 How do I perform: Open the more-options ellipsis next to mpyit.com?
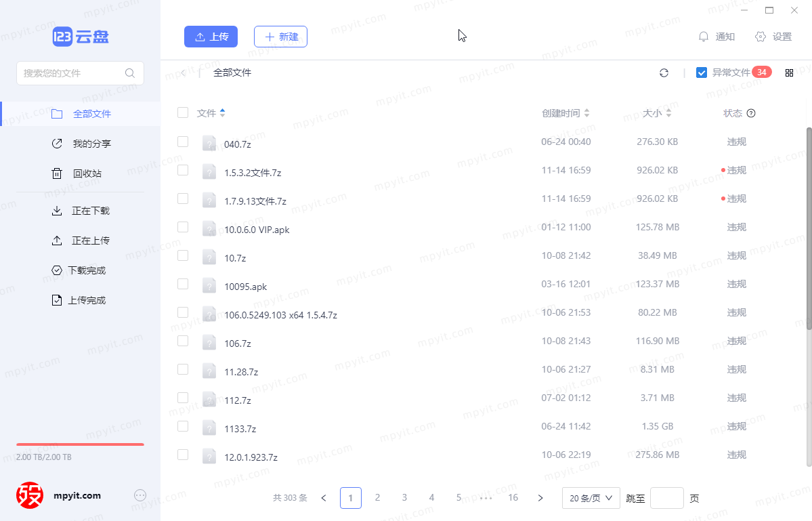(140, 496)
